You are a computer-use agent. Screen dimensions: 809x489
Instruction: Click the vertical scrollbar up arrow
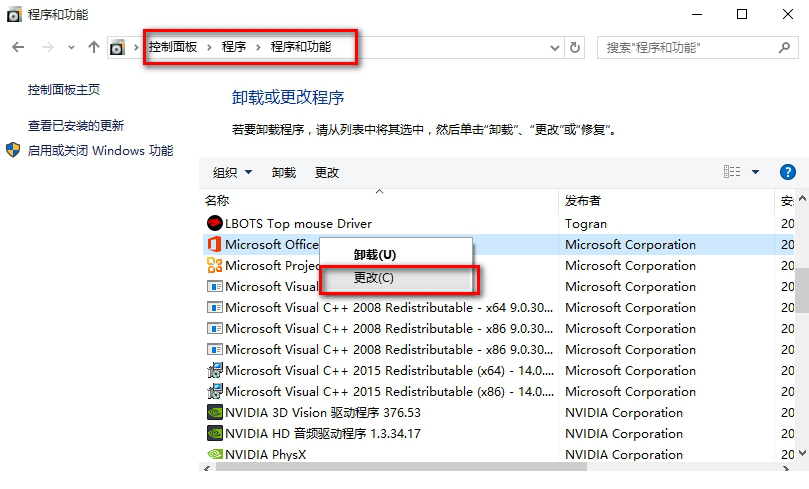pyautogui.click(x=802, y=199)
